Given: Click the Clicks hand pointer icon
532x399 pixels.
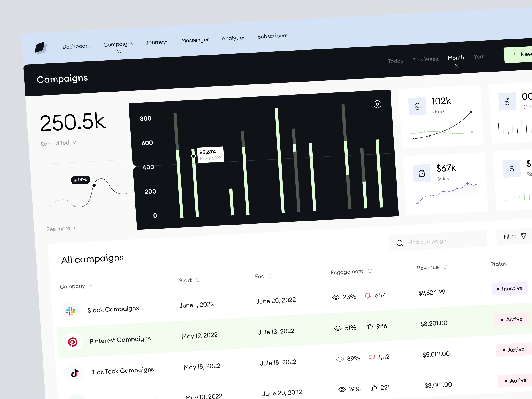Looking at the screenshot, I should (507, 102).
